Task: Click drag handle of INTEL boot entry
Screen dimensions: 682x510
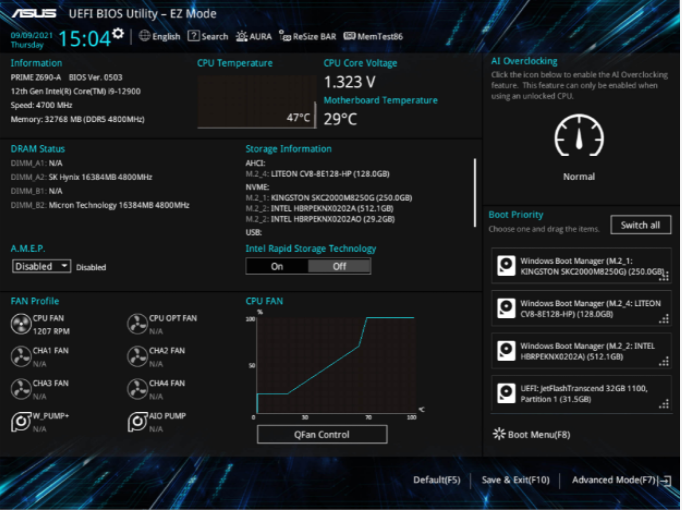Action: click(x=664, y=361)
